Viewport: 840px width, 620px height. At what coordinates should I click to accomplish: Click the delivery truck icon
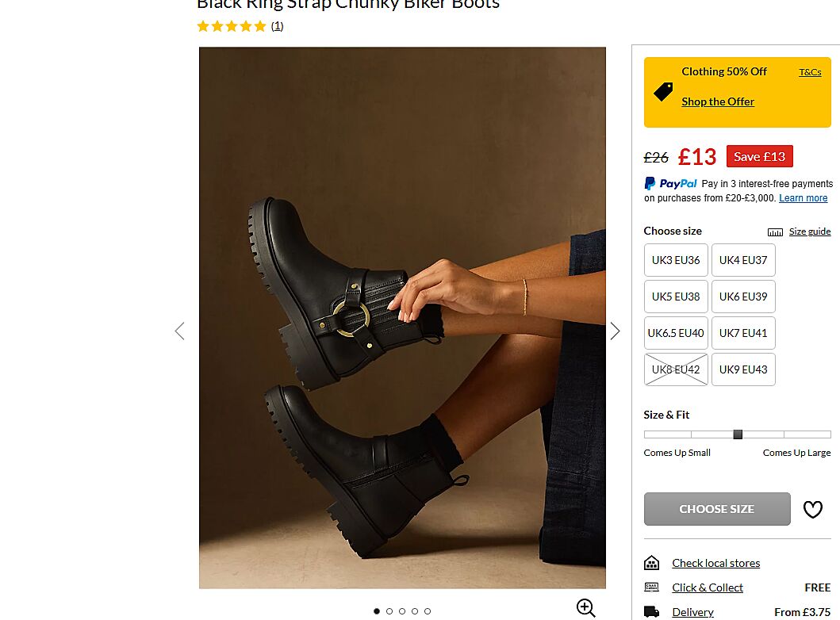[651, 612]
